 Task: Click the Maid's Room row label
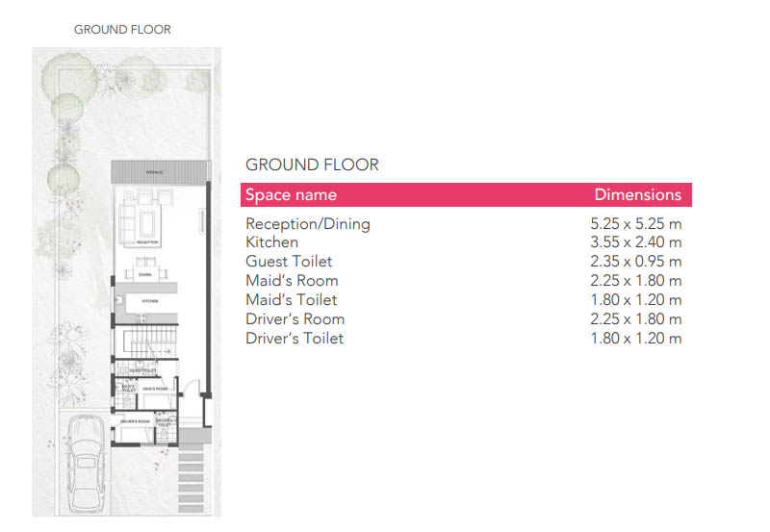coord(292,281)
